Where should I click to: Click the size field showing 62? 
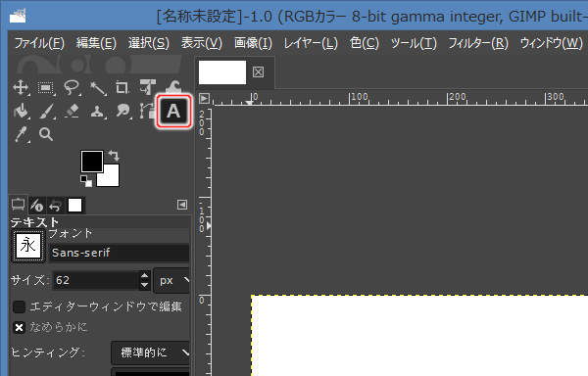tap(95, 280)
